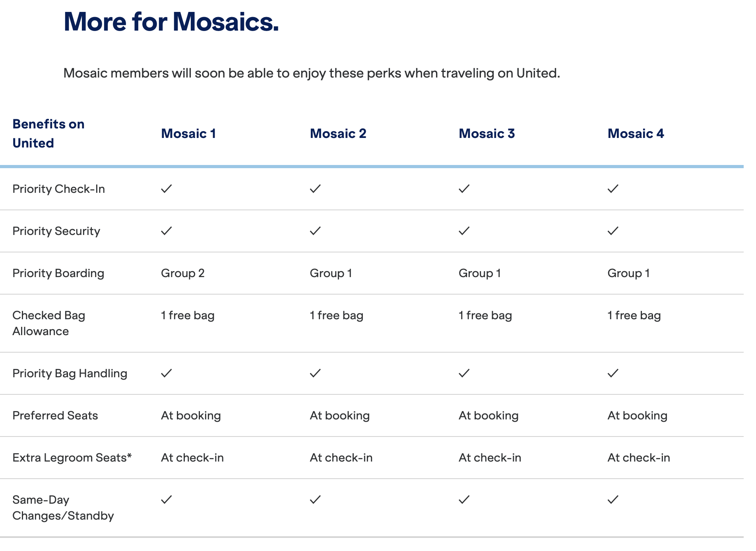Click the Group 2 boarding cell
Viewport: 756px width, 551px height.
tap(182, 274)
